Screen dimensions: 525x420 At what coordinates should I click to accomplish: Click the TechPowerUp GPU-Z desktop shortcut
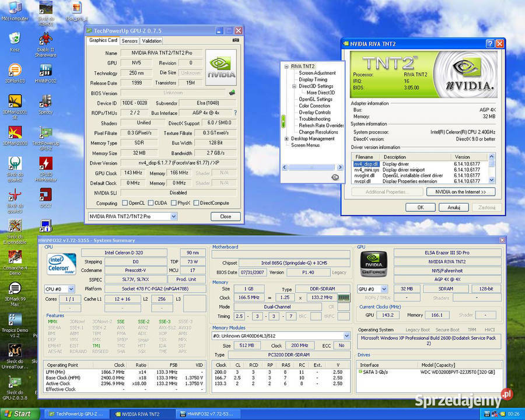pyautogui.click(x=46, y=138)
